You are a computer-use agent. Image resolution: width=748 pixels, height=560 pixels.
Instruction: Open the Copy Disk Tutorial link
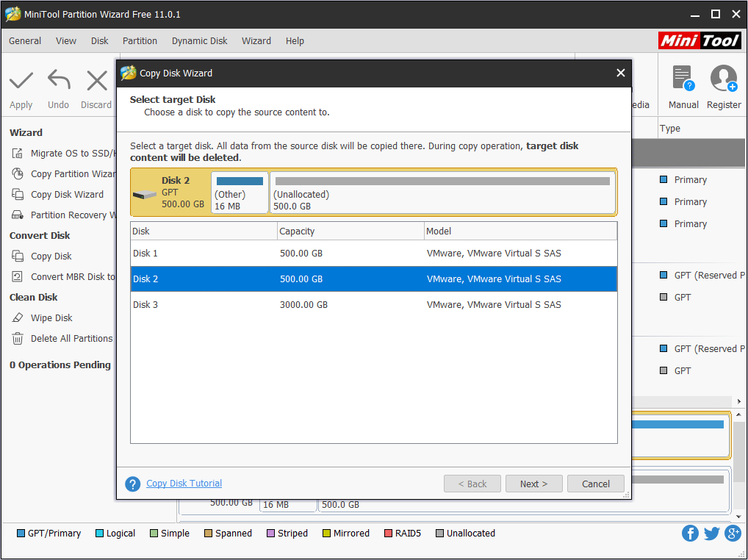coord(184,484)
